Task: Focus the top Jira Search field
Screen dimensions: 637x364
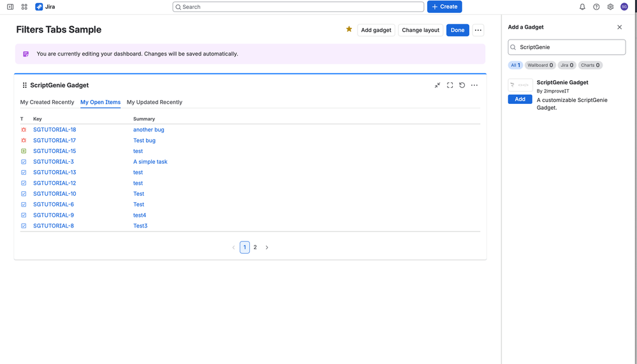Action: click(298, 7)
